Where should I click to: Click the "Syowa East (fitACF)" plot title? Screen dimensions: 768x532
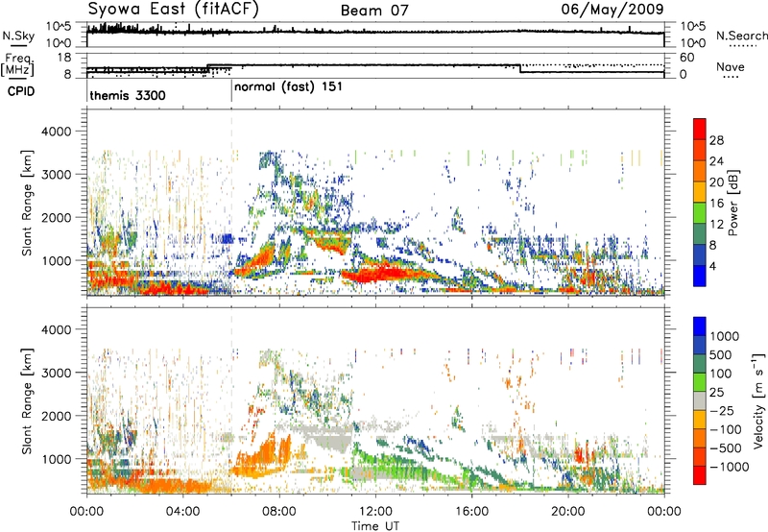click(x=173, y=10)
